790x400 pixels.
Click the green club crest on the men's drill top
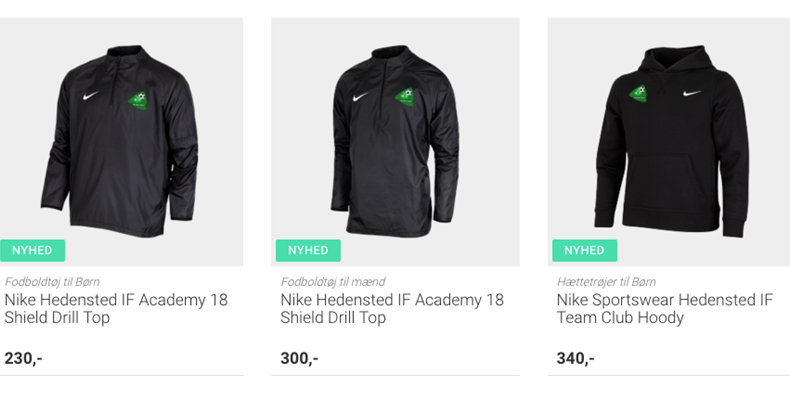(x=406, y=100)
